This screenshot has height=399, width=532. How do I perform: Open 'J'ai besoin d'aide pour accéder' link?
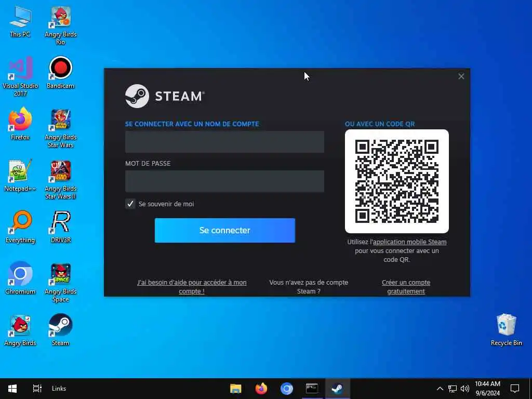(x=192, y=287)
